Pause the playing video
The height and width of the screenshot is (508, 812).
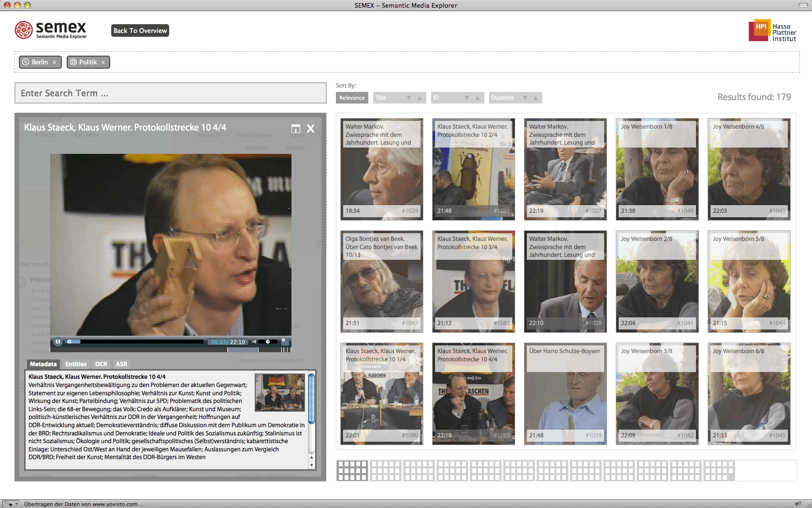[x=58, y=342]
